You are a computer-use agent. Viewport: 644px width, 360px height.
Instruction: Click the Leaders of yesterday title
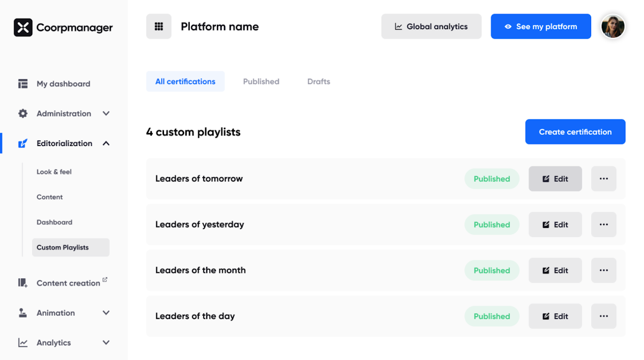(x=200, y=225)
